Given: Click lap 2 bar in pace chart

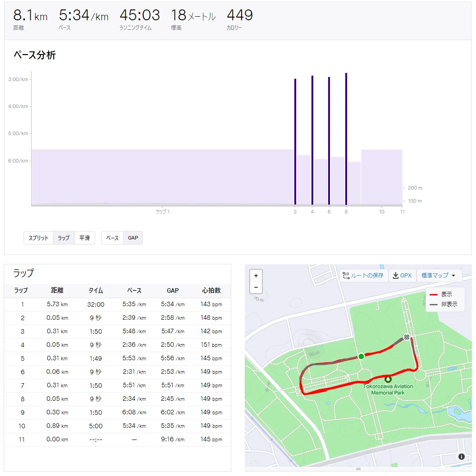Looking at the screenshot, I should pyautogui.click(x=295, y=142).
